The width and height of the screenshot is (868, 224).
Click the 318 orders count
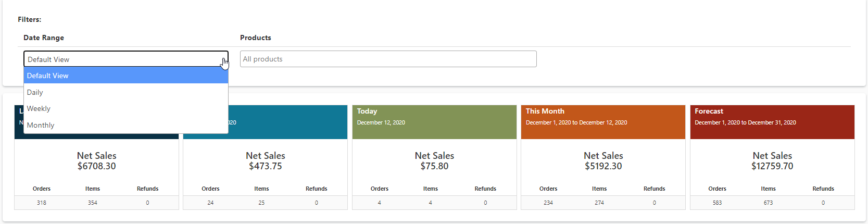42,203
